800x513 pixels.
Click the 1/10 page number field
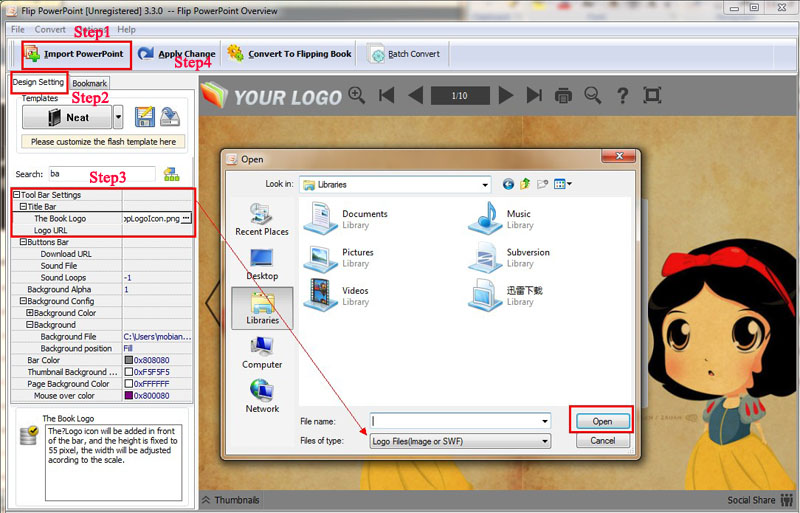[460, 95]
